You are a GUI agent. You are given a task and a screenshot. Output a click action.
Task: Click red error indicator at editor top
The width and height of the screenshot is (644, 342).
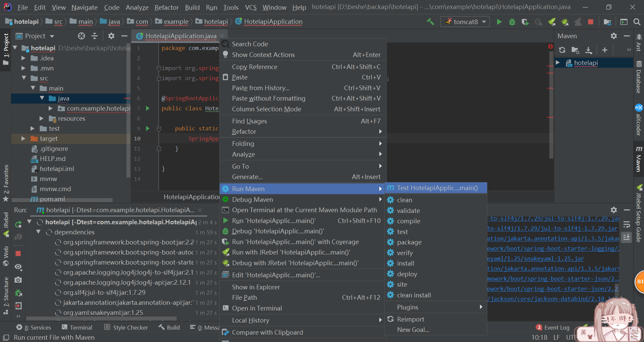[x=550, y=47]
